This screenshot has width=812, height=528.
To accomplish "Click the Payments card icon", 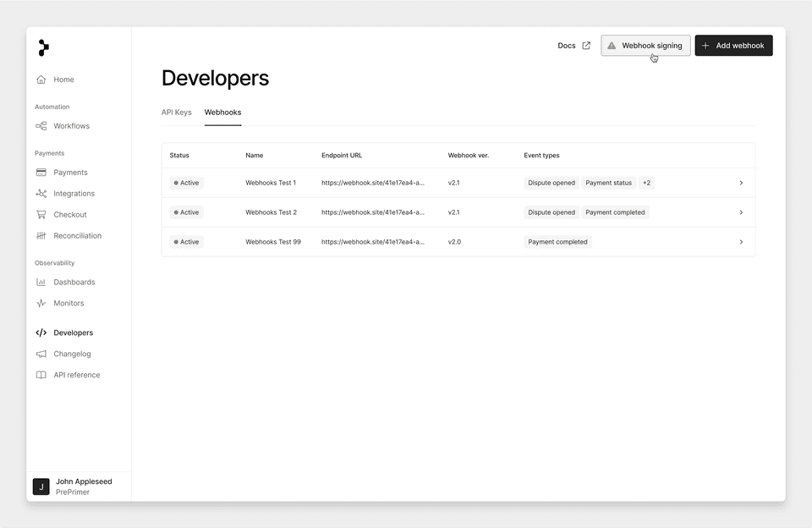I will (41, 172).
